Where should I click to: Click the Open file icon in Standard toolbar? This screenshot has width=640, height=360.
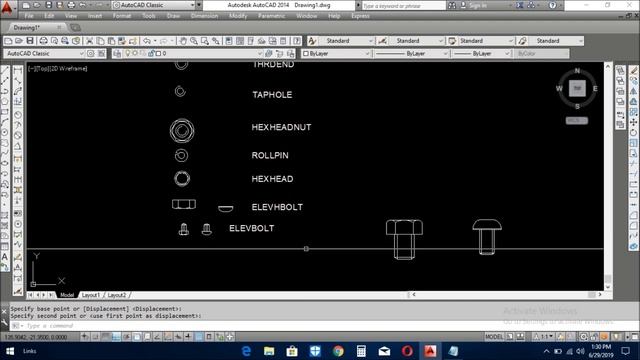(x=19, y=41)
